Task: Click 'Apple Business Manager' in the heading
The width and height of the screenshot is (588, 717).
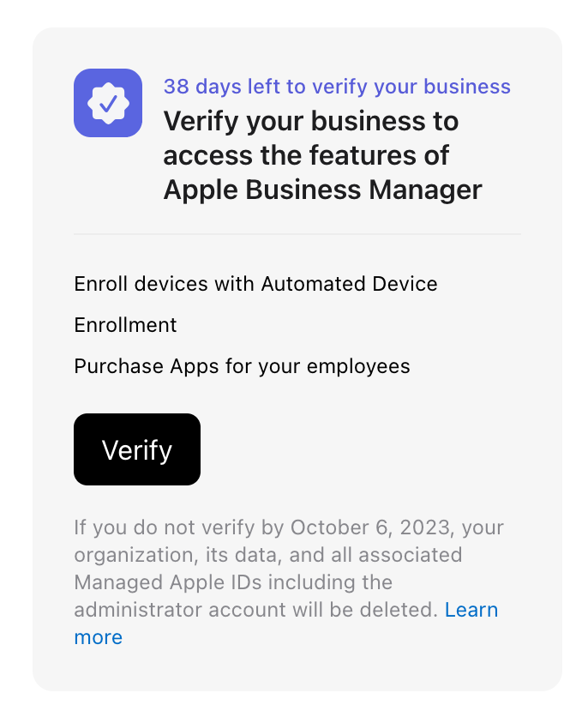Action: pos(322,190)
